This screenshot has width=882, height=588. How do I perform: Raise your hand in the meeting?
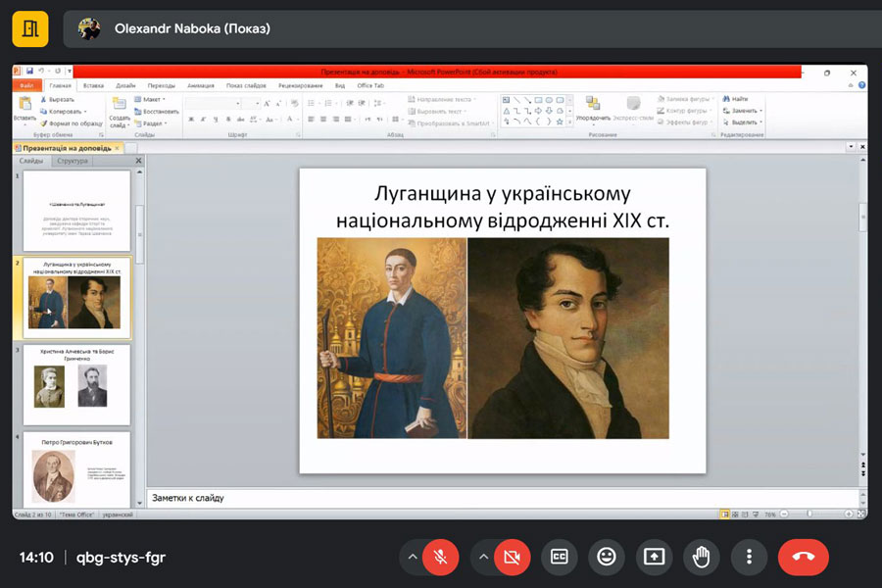tap(701, 557)
